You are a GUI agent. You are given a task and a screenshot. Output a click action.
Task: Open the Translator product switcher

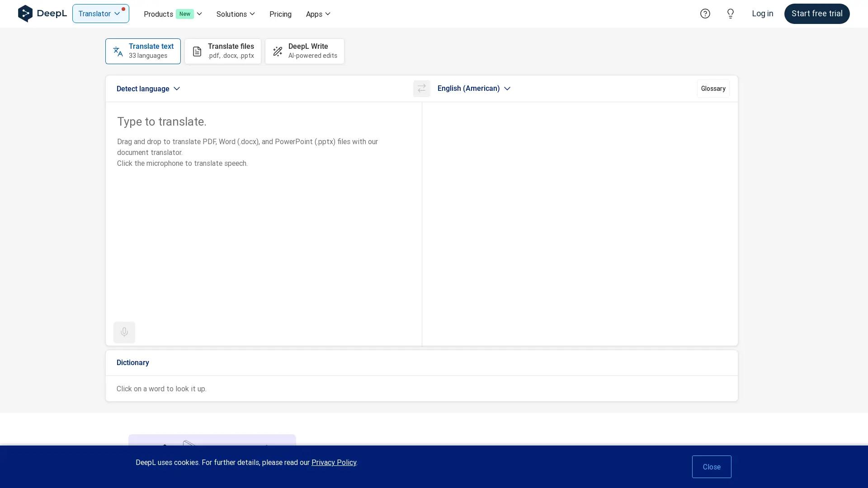[100, 14]
